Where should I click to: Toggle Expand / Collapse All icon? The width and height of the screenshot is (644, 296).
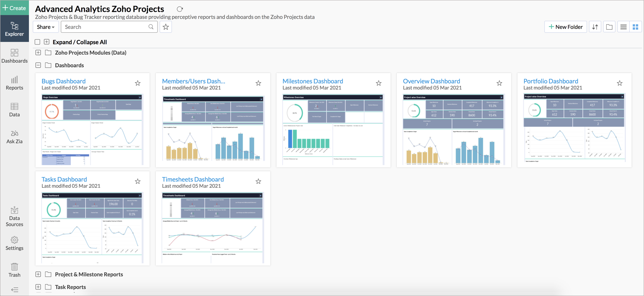(47, 42)
